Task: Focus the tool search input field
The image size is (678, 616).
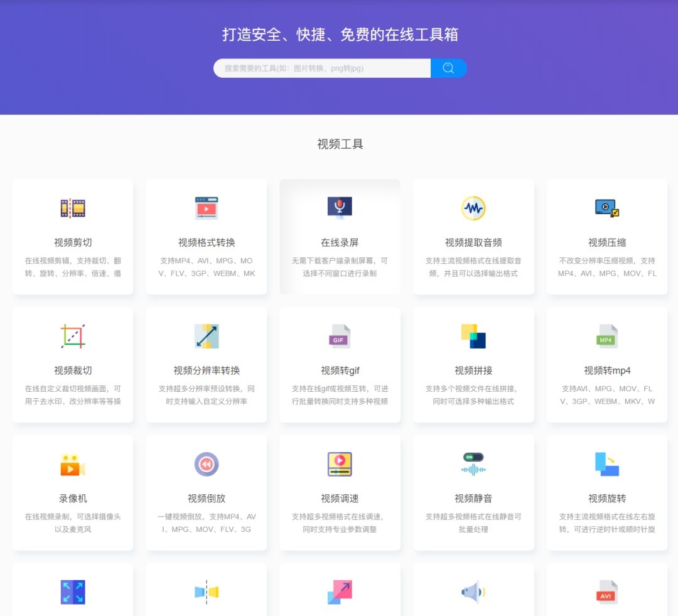Action: (x=321, y=68)
